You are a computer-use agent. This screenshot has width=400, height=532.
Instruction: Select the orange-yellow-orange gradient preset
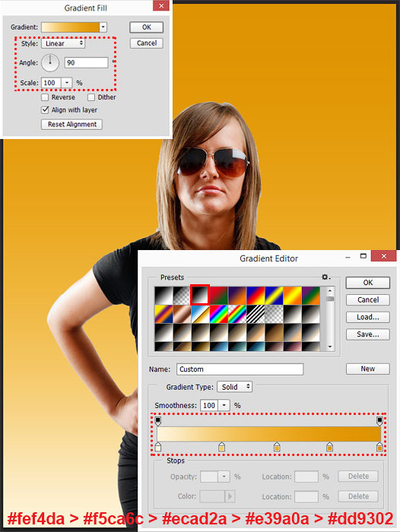tap(292, 296)
